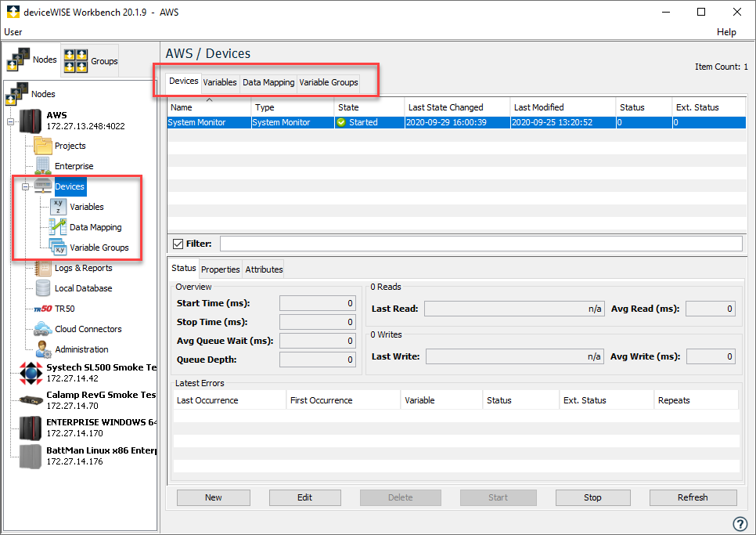
Task: Open the Cloud Connectors icon
Action: point(42,329)
